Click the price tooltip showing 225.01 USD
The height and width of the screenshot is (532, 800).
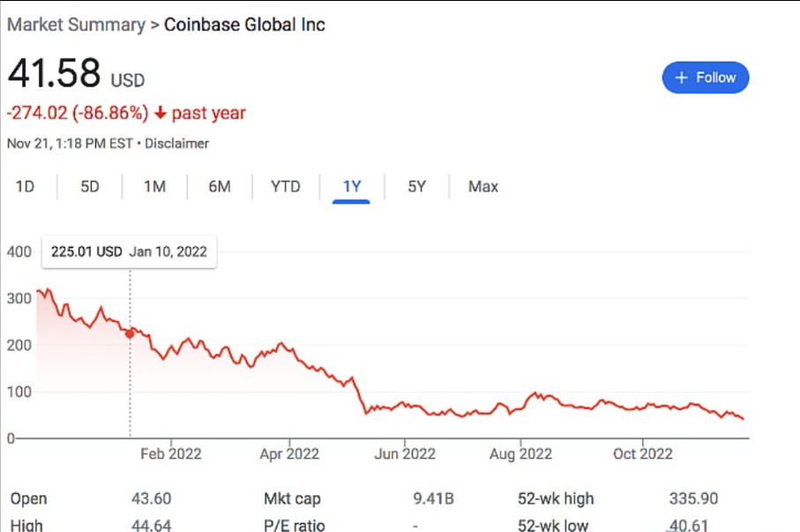(x=129, y=252)
